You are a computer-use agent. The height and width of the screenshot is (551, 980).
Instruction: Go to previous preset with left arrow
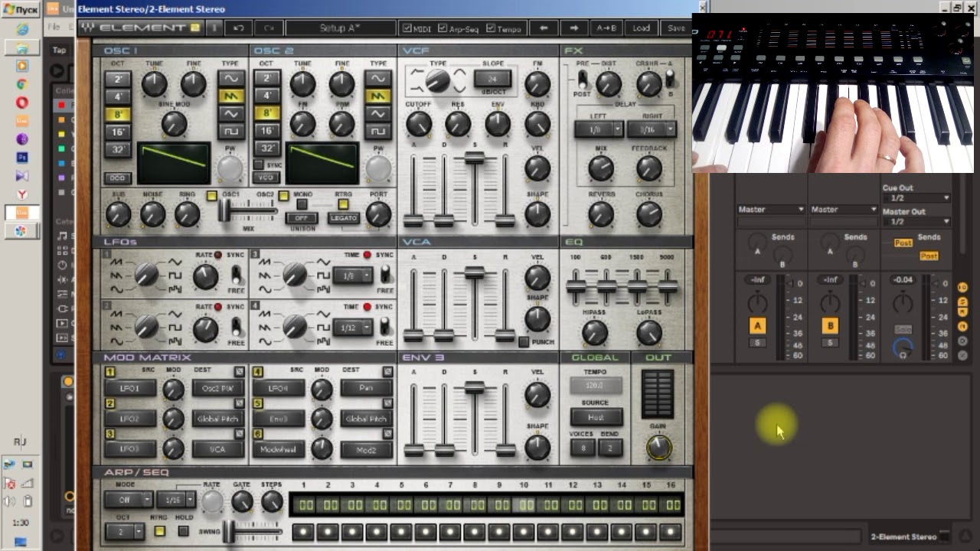click(x=544, y=28)
